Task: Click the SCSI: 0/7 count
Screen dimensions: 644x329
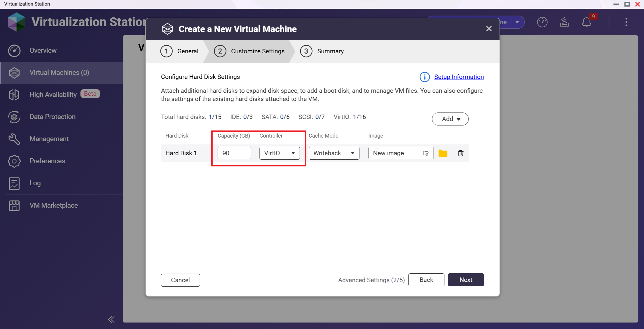Action: (311, 117)
